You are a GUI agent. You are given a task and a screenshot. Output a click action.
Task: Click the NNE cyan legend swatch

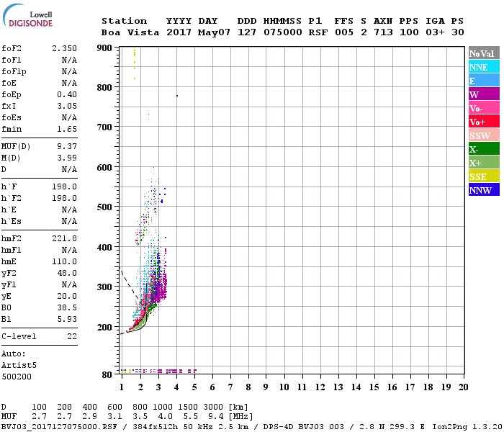[x=484, y=67]
